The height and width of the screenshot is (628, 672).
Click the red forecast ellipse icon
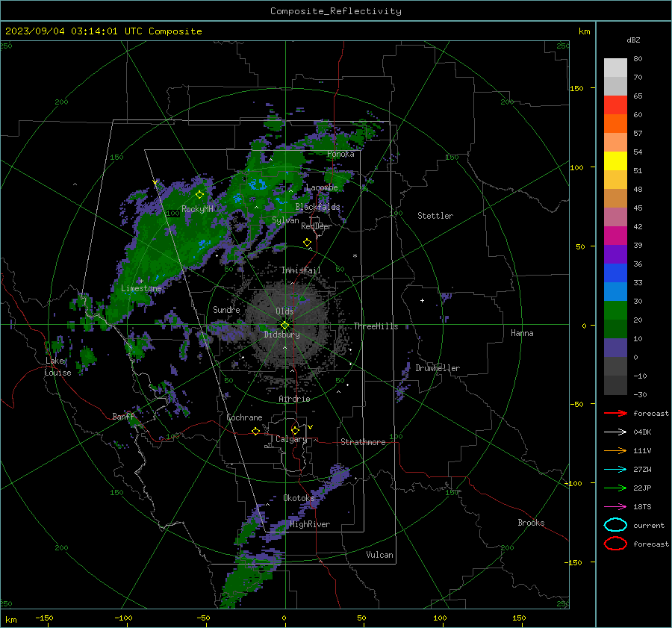pos(615,544)
